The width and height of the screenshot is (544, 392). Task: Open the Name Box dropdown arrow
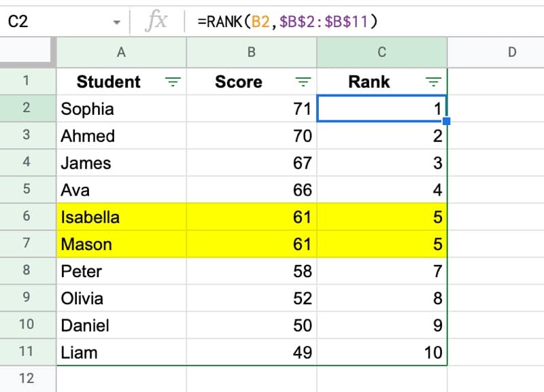pyautogui.click(x=116, y=20)
